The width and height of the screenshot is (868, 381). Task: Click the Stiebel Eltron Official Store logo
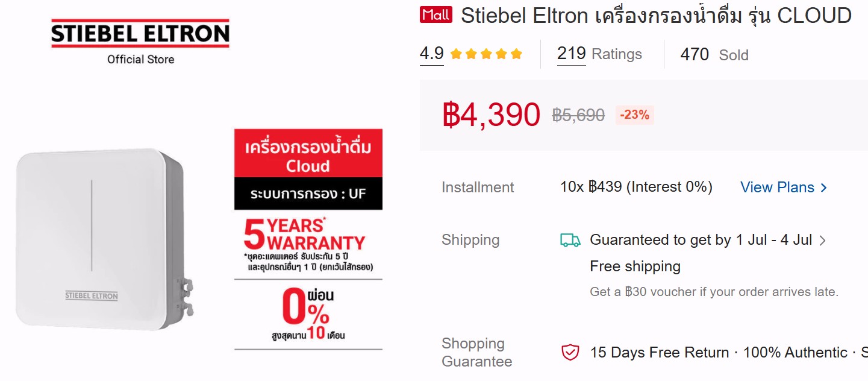coord(140,41)
